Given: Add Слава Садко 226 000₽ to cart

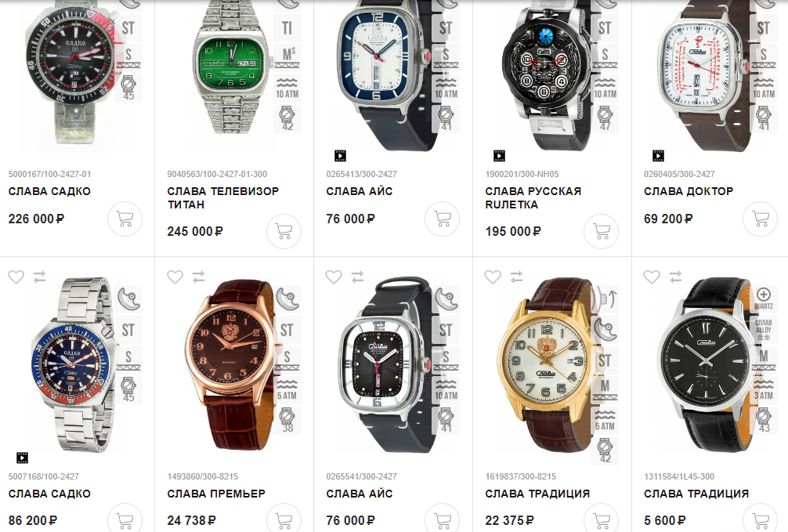Looking at the screenshot, I should tap(125, 219).
